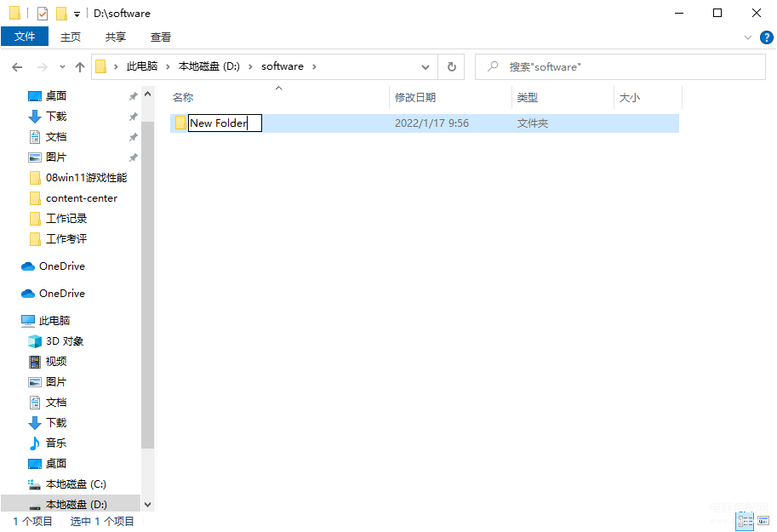Click the New Folder folder icon
The width and height of the screenshot is (777, 532).
pyautogui.click(x=180, y=123)
